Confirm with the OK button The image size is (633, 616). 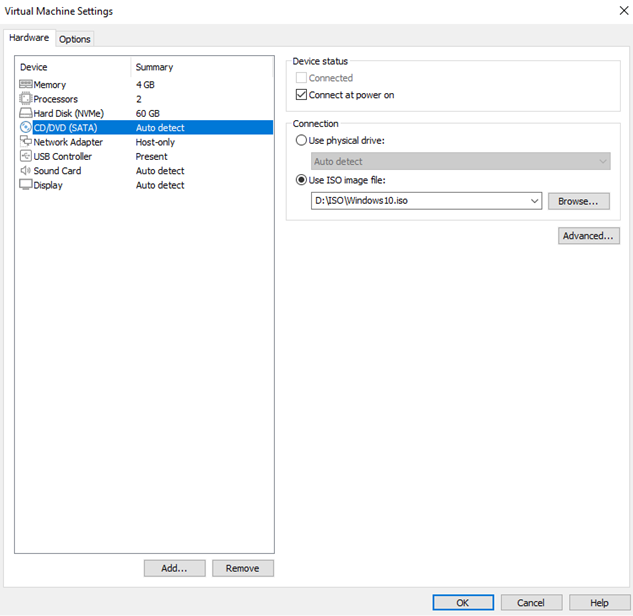coord(463,603)
